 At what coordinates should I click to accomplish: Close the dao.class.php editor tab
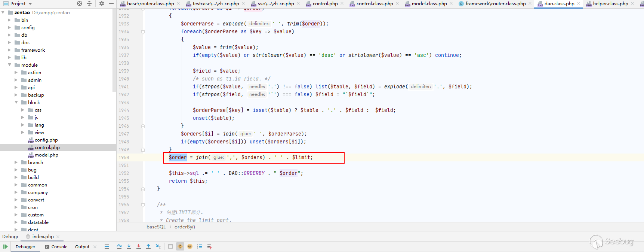(x=579, y=4)
